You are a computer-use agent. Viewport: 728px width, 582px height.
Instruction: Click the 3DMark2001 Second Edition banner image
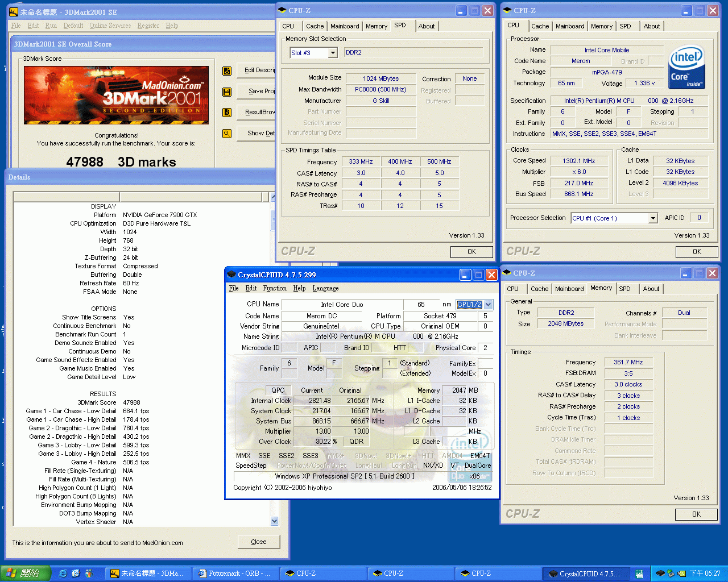116,95
